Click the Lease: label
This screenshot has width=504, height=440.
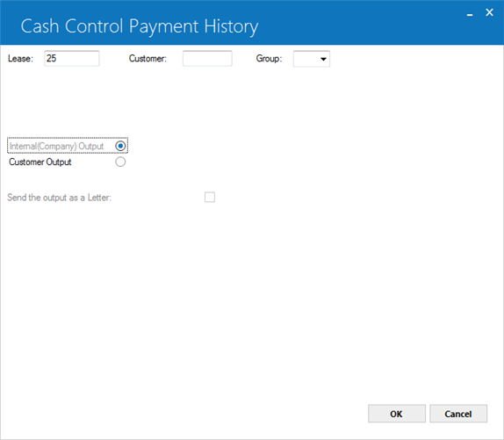(x=20, y=59)
